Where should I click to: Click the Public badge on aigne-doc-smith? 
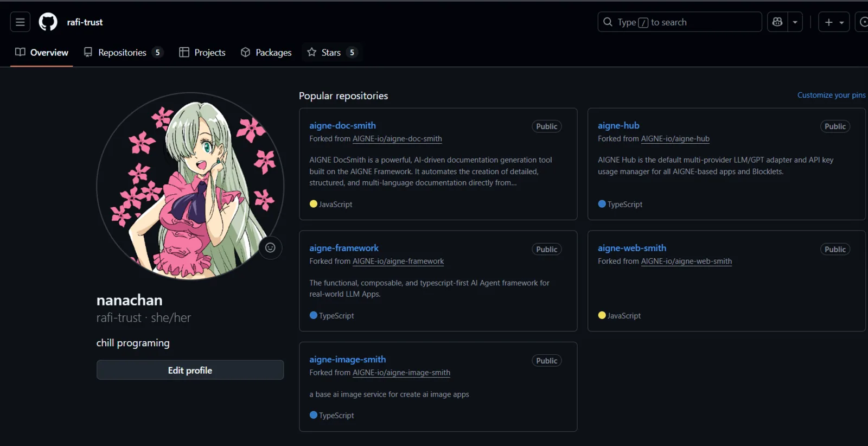[547, 126]
